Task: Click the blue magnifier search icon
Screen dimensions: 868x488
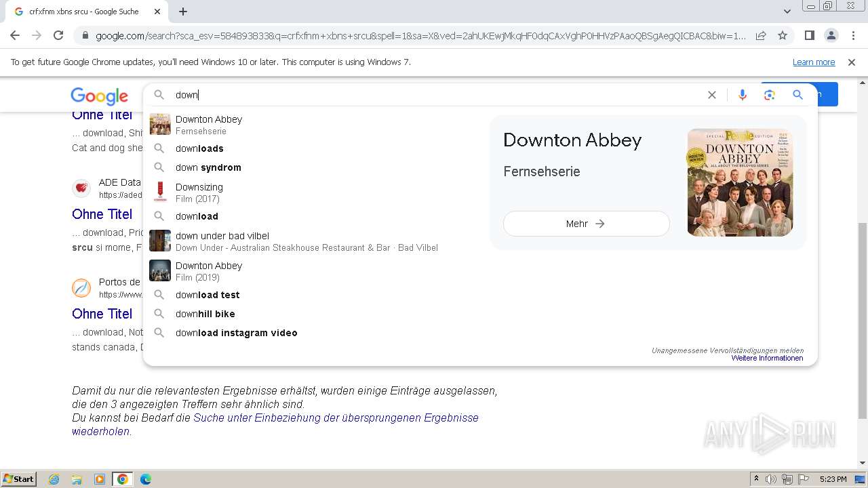Action: click(x=797, y=95)
